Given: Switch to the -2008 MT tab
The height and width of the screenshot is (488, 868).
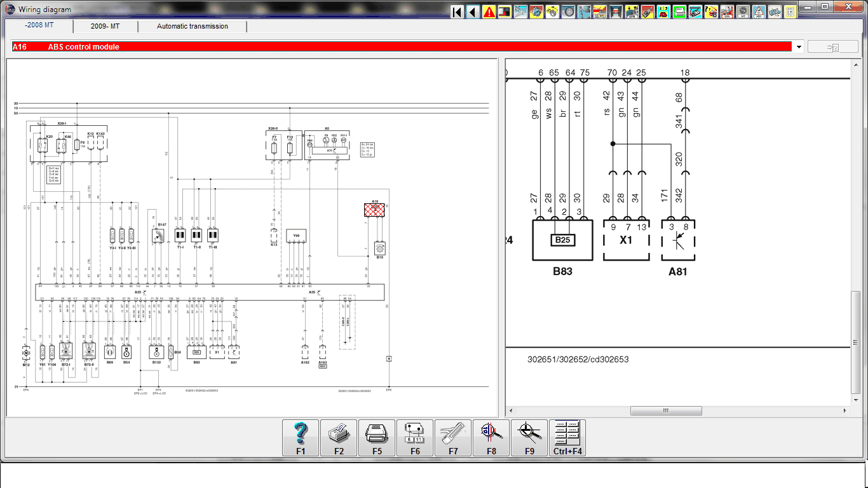Looking at the screenshot, I should (x=39, y=25).
